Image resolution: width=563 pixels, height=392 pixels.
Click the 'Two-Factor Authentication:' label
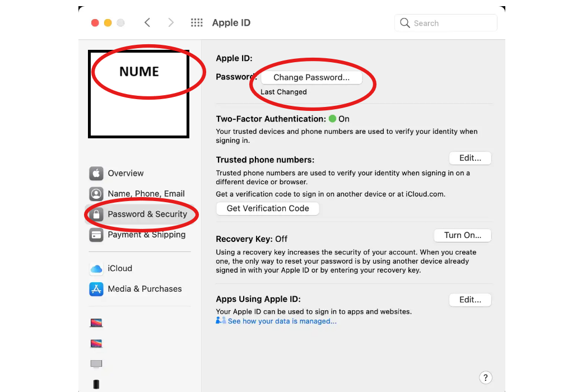pos(271,119)
